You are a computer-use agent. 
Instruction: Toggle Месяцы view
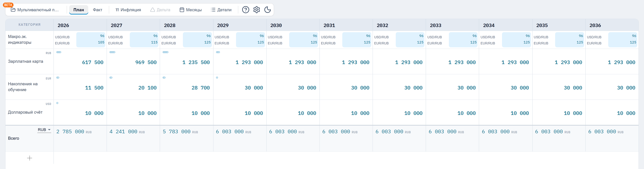click(190, 10)
